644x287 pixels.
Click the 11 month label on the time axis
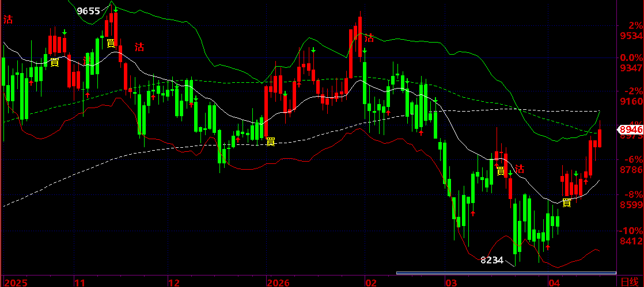point(79,282)
